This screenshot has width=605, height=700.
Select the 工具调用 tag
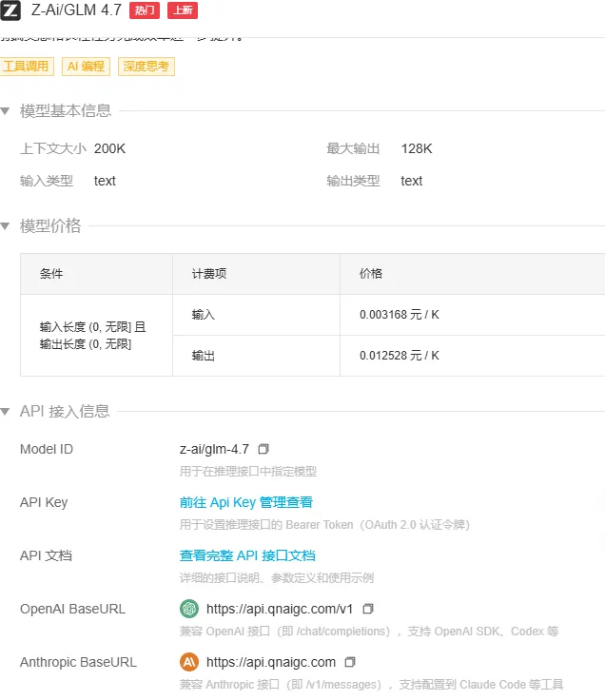point(28,67)
